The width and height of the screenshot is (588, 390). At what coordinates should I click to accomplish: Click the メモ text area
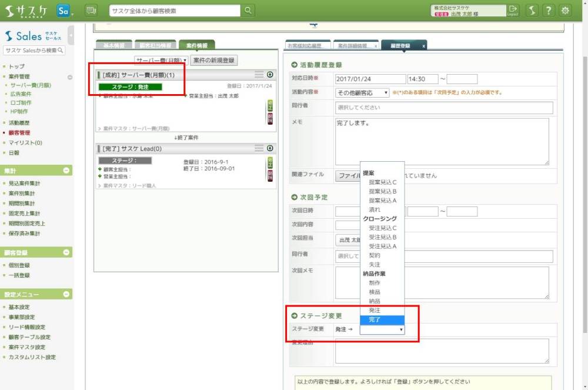[x=442, y=141]
